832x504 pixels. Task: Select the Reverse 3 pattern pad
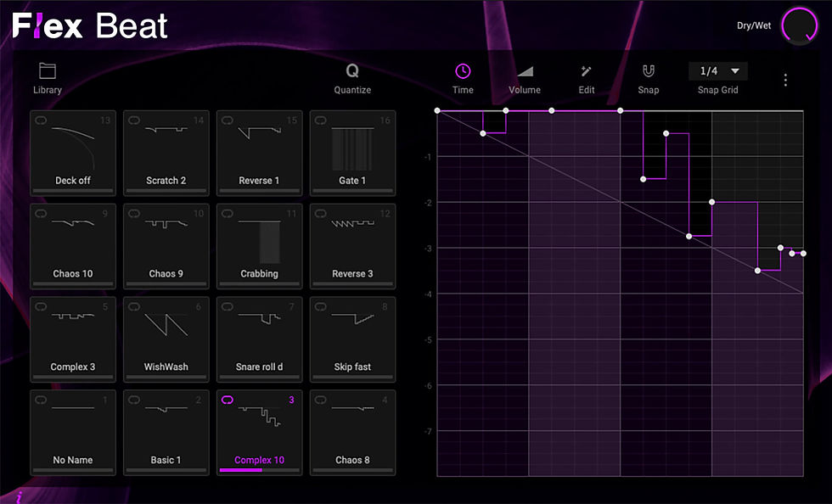(x=352, y=247)
